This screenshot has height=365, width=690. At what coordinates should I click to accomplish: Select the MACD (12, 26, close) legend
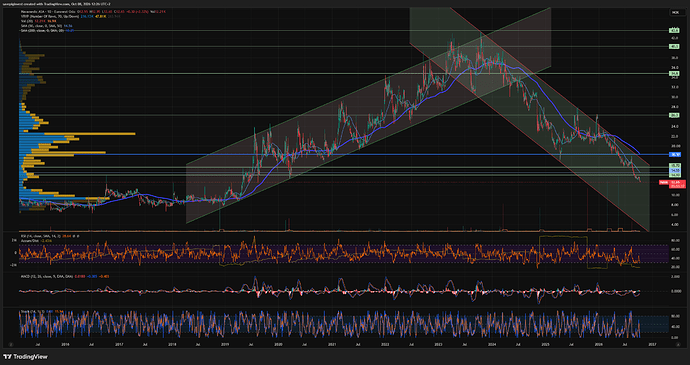[x=65, y=276]
